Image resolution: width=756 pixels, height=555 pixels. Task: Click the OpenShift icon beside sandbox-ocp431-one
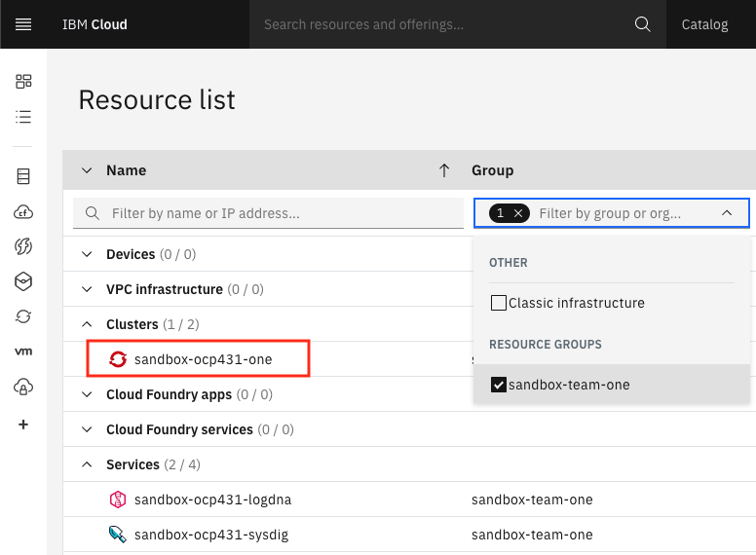(x=118, y=359)
